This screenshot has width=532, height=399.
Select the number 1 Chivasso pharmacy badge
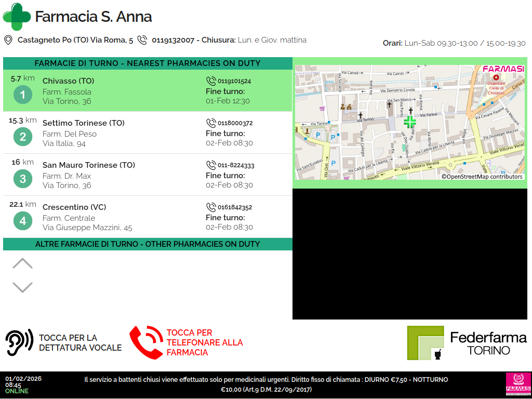point(22,95)
